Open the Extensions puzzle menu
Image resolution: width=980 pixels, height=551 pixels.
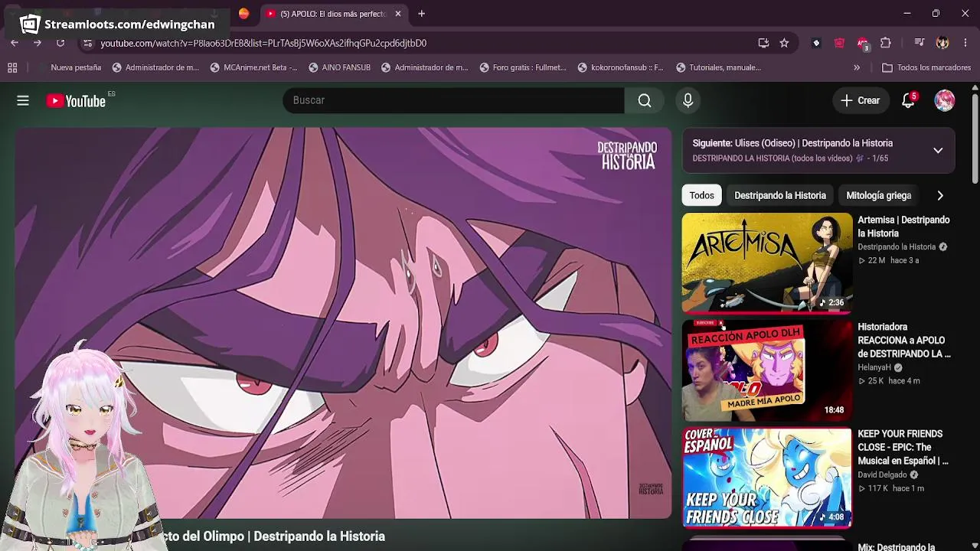click(x=886, y=43)
